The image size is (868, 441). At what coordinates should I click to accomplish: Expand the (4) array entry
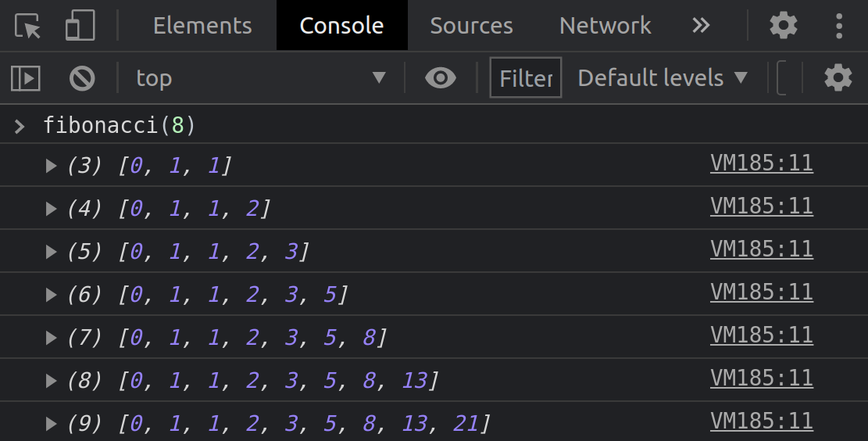pos(51,209)
